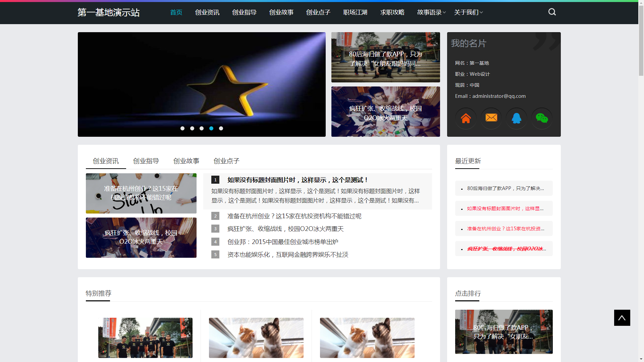The height and width of the screenshot is (362, 644).
Task: Expand the 故事语录 dropdown menu
Action: (x=431, y=12)
